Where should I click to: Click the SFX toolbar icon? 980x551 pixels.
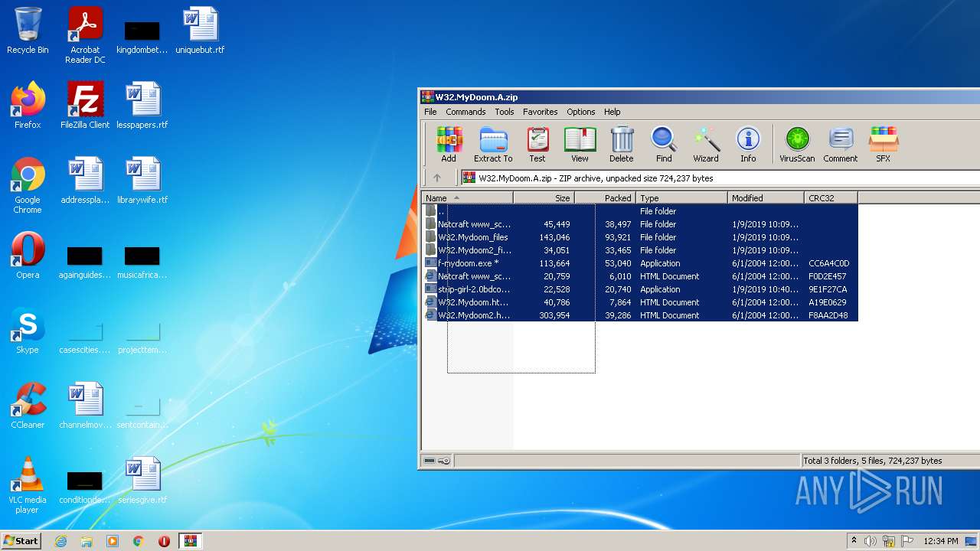[x=883, y=145]
